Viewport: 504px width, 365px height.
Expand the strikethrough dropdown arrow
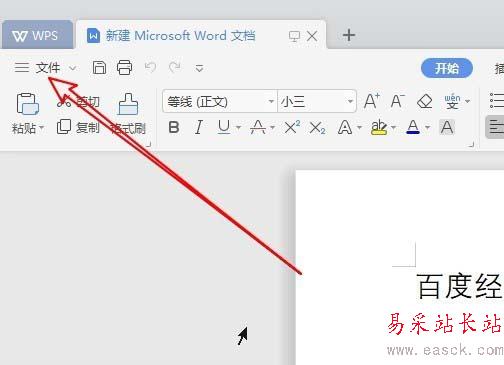272,128
